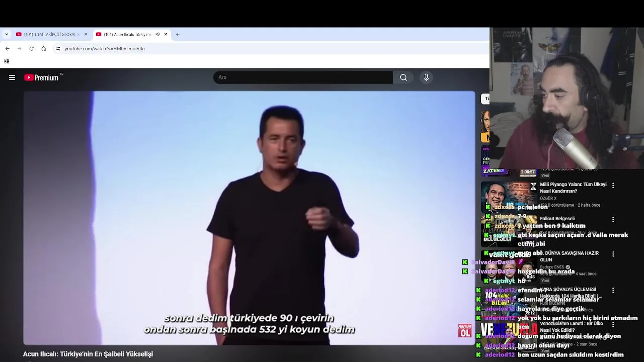Click the 'ÖZGÜR X' channel name

click(x=548, y=198)
